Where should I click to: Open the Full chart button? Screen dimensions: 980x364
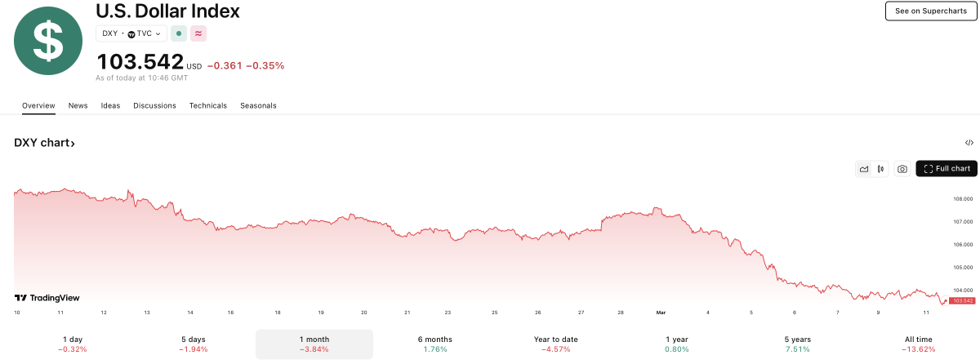pyautogui.click(x=947, y=169)
